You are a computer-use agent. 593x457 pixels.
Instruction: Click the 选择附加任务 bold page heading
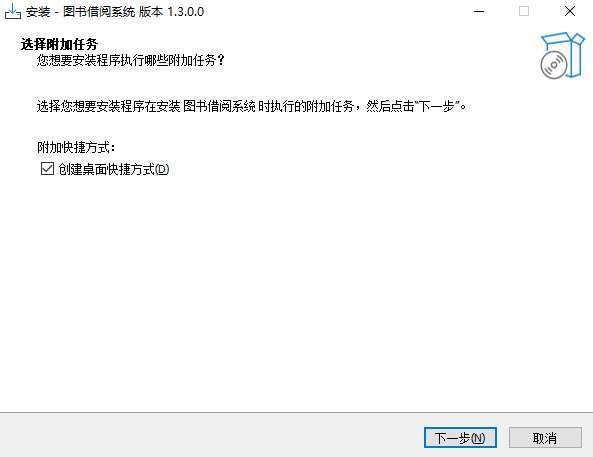[59, 44]
